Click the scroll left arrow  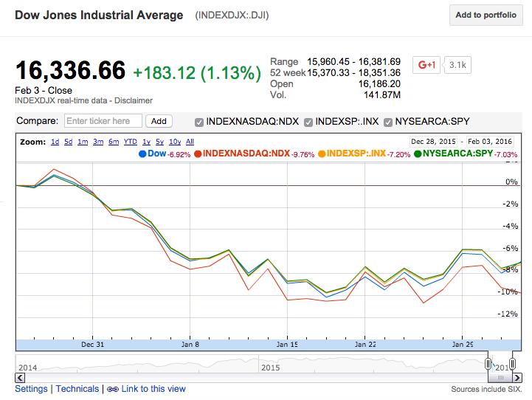point(20,378)
